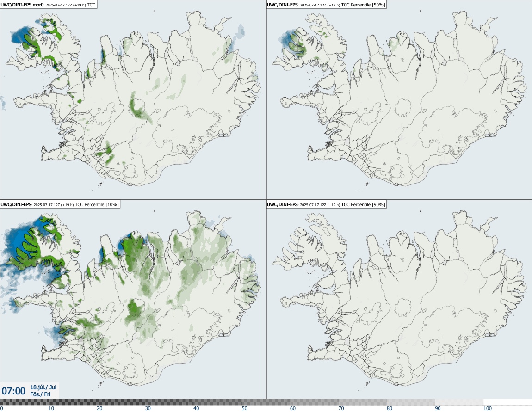Click the 70 value on the color scale
This screenshot has width=532, height=412.
coord(341,408)
